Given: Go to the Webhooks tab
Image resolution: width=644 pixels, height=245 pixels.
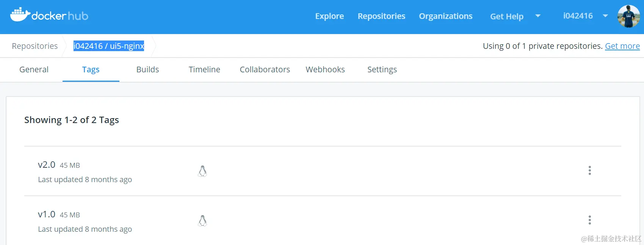Looking at the screenshot, I should point(325,70).
